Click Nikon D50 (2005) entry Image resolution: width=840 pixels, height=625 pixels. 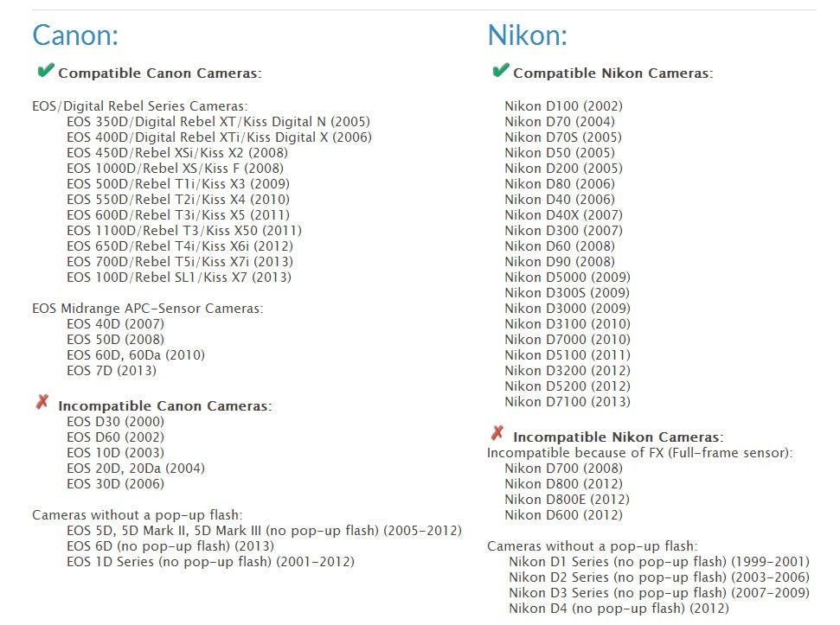pyautogui.click(x=560, y=152)
